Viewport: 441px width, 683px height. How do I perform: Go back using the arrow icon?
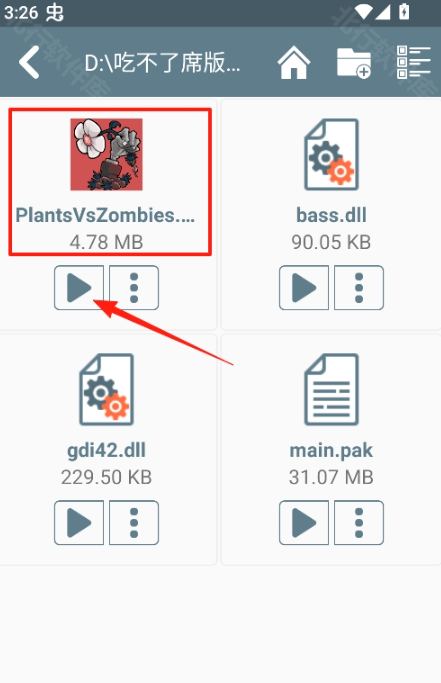(29, 62)
